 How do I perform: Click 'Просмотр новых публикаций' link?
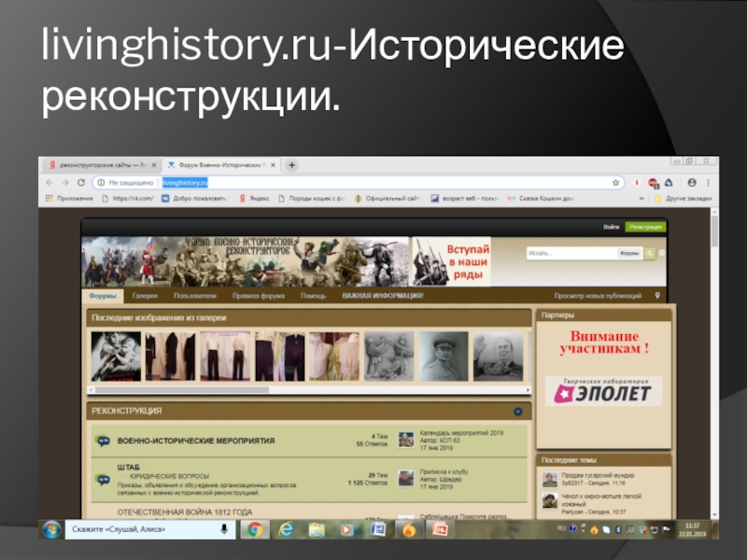click(598, 296)
